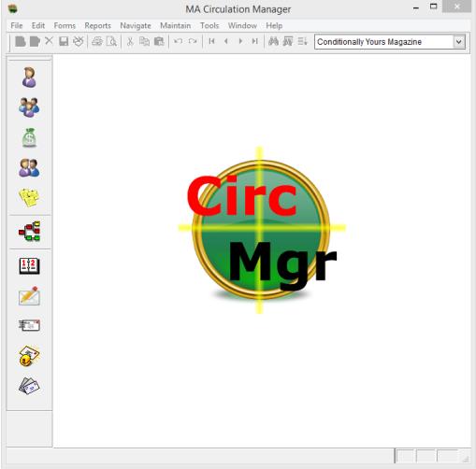Click the binoculars find icon

coord(273,41)
